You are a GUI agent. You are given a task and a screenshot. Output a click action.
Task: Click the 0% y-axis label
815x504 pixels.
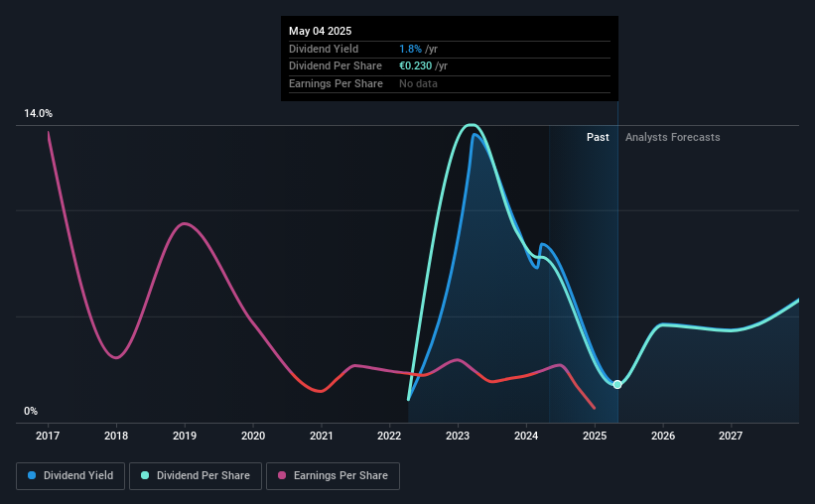coord(31,411)
